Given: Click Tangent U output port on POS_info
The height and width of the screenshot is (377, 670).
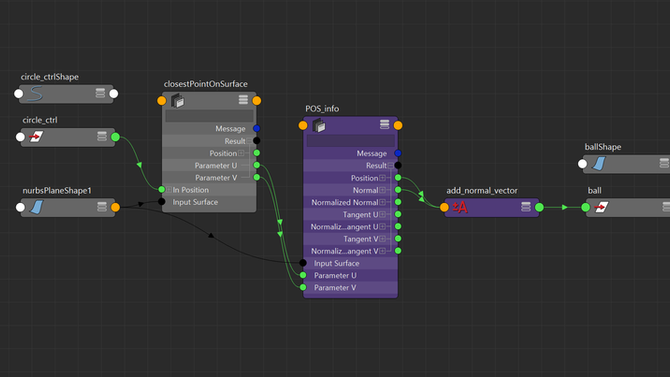Looking at the screenshot, I should coord(398,214).
